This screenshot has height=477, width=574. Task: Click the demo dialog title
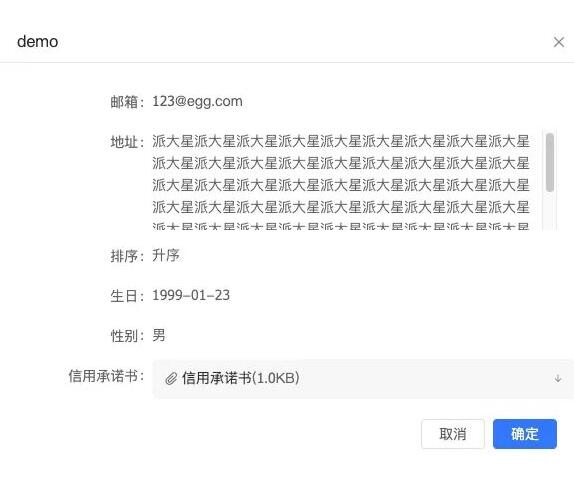(x=38, y=42)
